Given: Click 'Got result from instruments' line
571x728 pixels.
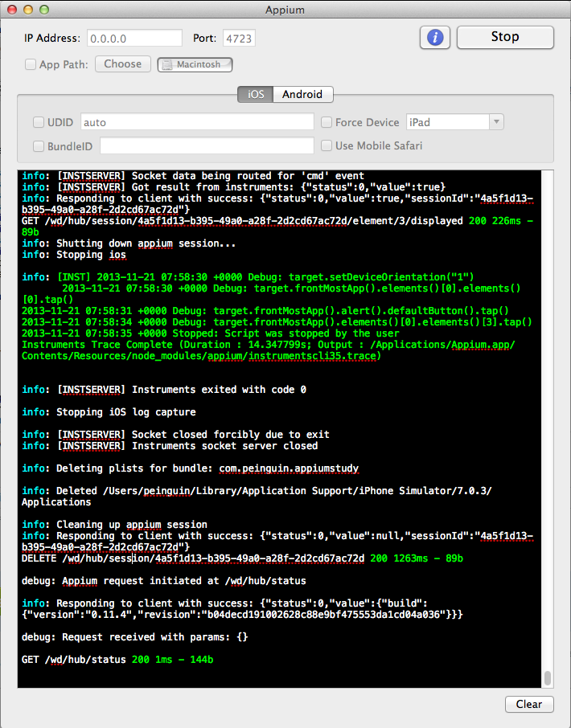Looking at the screenshot, I should pyautogui.click(x=233, y=187).
